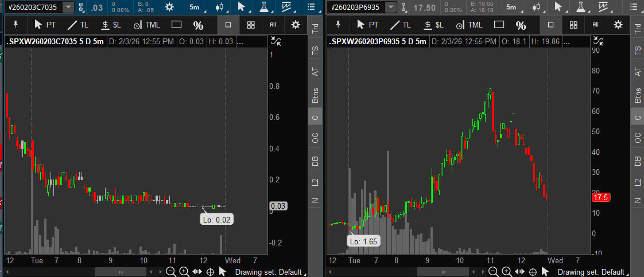The height and width of the screenshot is (277, 644).
Task: Zoom out on the left chart
Action: point(170,272)
